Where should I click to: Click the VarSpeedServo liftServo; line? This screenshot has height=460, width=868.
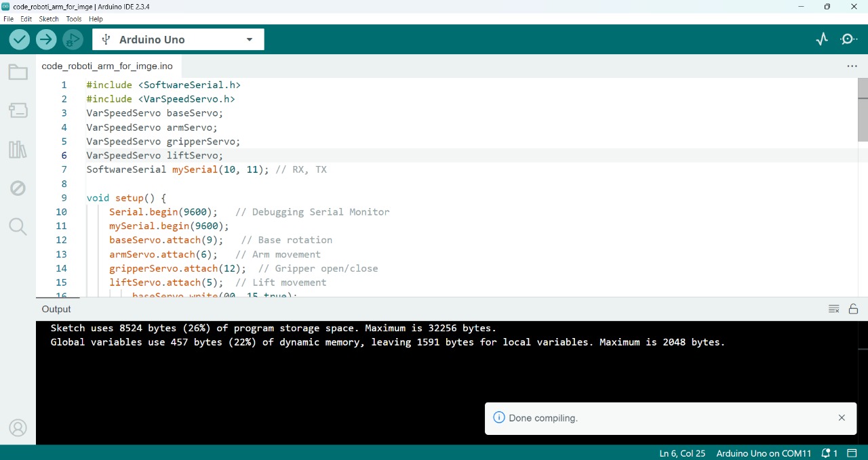[x=155, y=156]
